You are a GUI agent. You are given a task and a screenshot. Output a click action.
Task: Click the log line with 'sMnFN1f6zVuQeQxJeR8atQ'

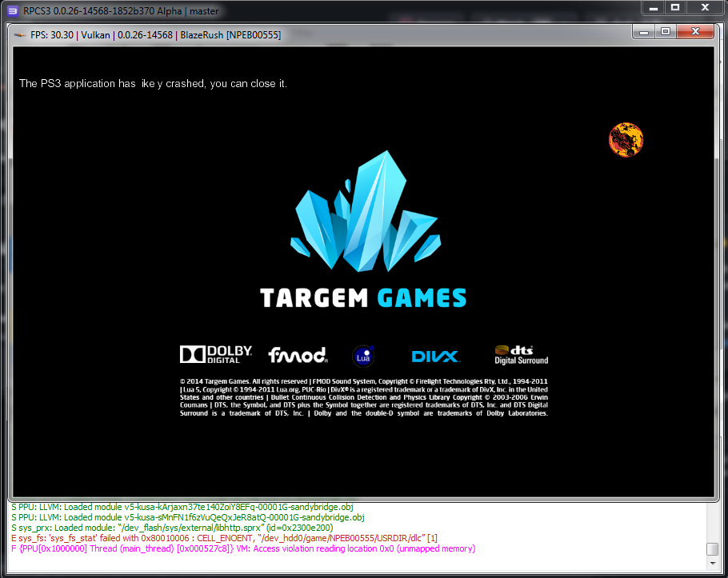[187, 517]
